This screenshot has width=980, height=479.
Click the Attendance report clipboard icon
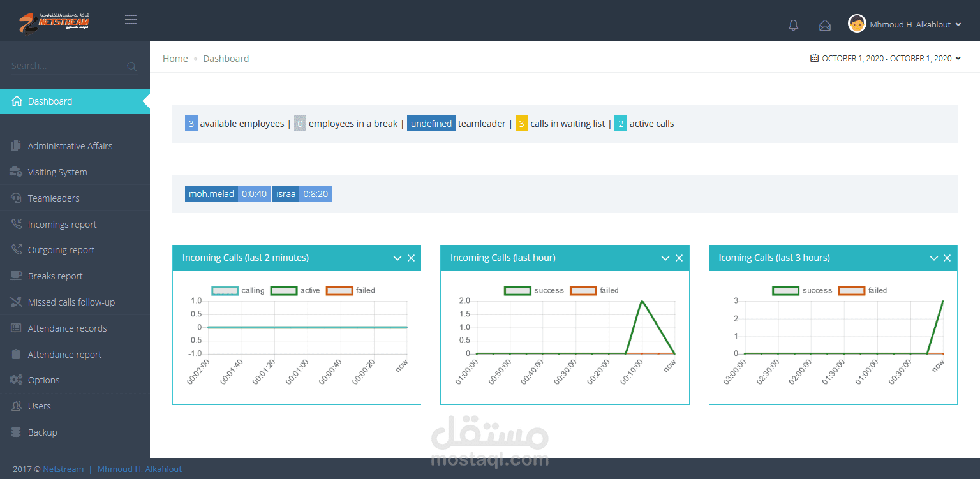point(16,354)
